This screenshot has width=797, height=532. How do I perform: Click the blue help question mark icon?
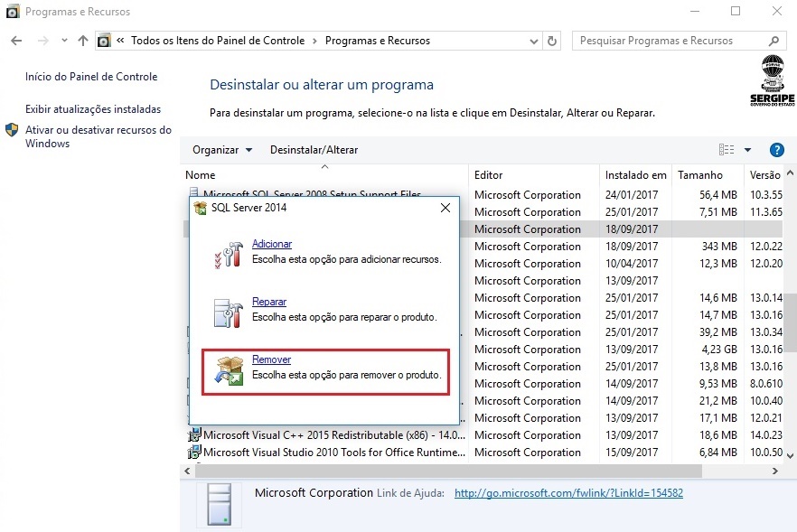[x=776, y=150]
